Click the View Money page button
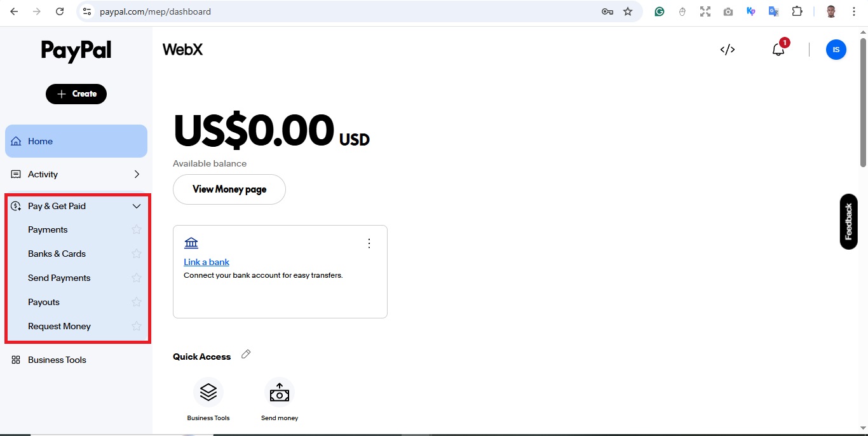 (x=229, y=189)
